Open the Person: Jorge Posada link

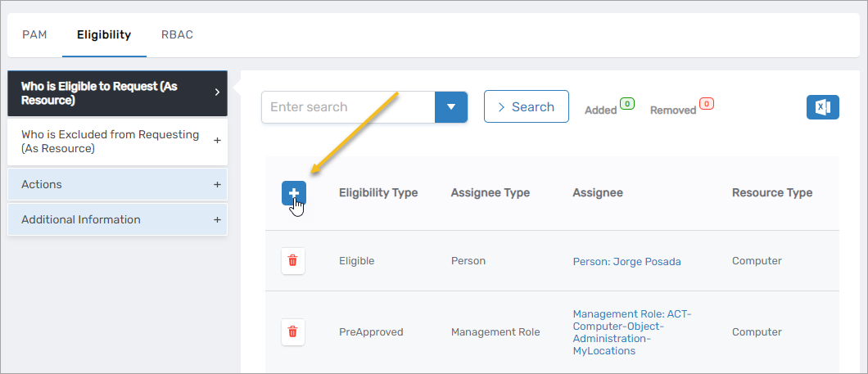(626, 262)
